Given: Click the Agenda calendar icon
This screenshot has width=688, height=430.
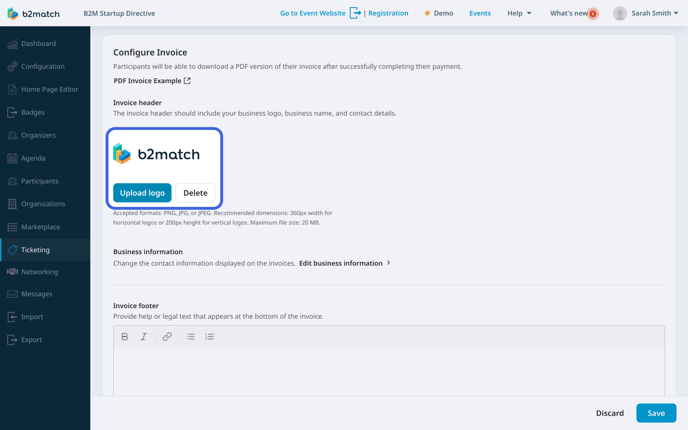Looking at the screenshot, I should point(12,158).
